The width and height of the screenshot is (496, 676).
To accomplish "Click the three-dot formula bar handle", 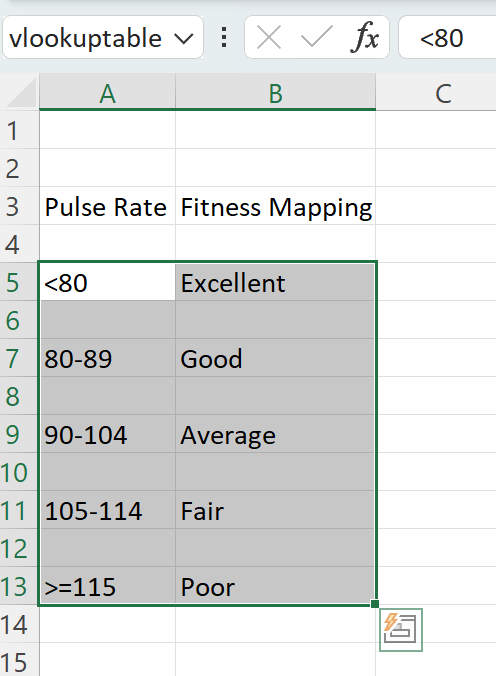I will (224, 37).
